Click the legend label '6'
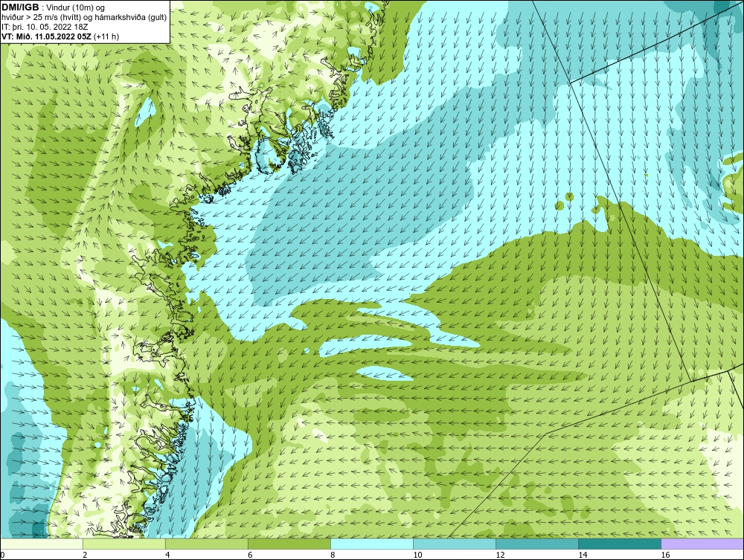The image size is (744, 560). tap(250, 555)
